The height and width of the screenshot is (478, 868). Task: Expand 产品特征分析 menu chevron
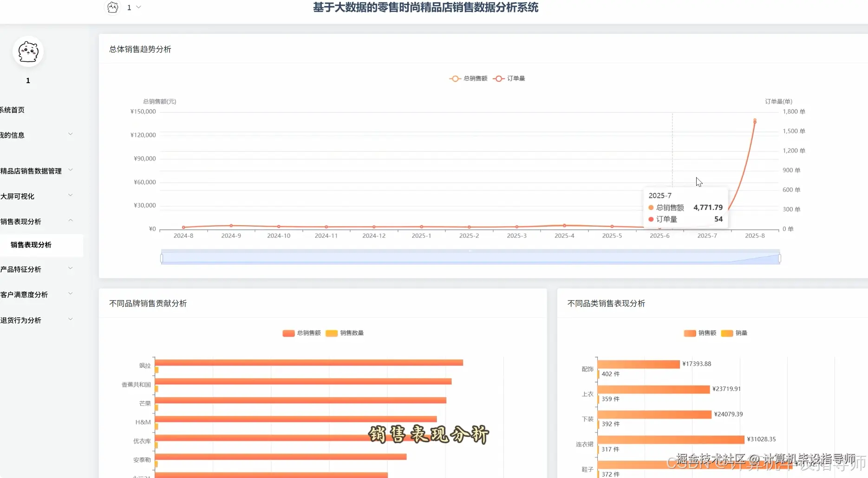pyautogui.click(x=71, y=268)
